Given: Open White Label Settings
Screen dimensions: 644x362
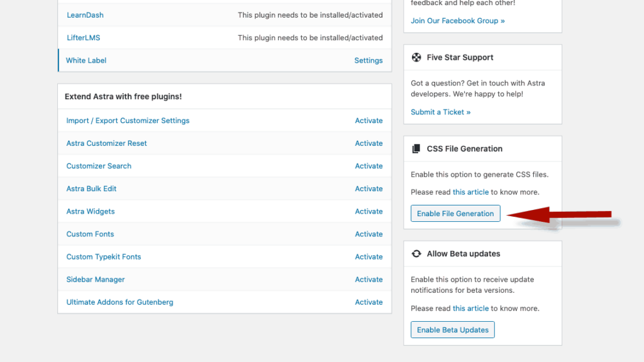Looking at the screenshot, I should click(368, 60).
